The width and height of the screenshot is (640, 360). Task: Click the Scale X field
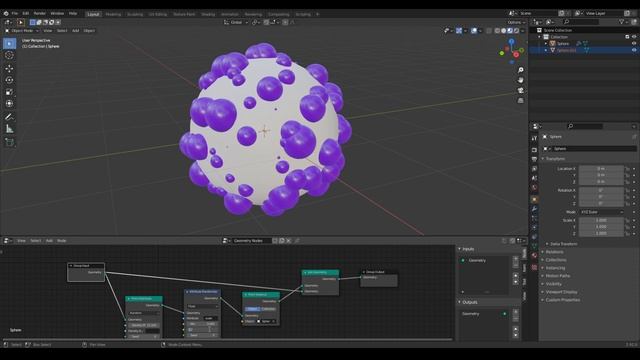tap(601, 220)
